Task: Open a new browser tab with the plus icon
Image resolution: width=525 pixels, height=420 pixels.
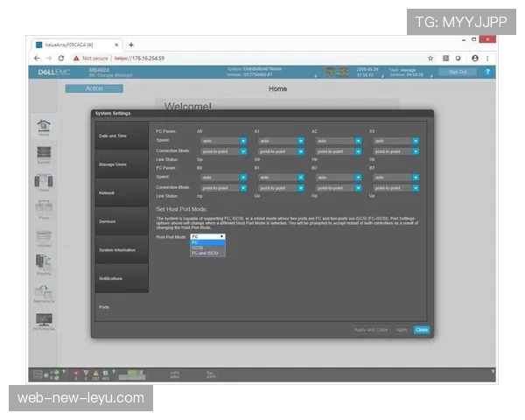Action: pos(131,45)
